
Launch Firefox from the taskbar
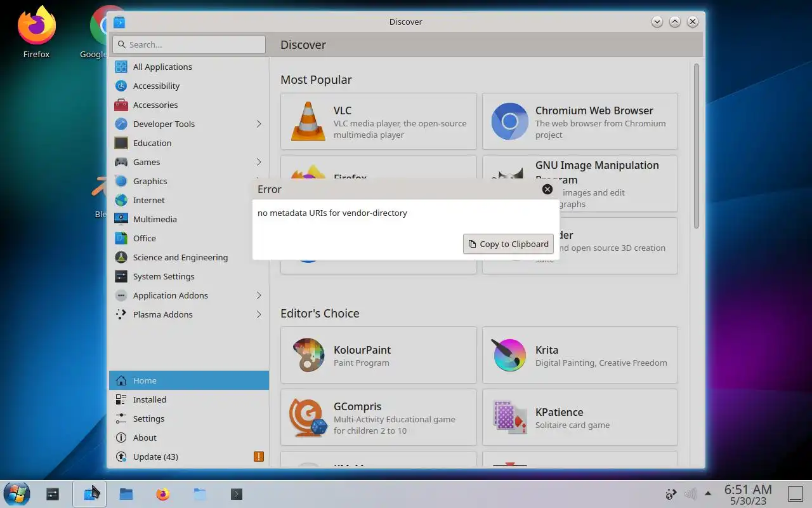163,493
